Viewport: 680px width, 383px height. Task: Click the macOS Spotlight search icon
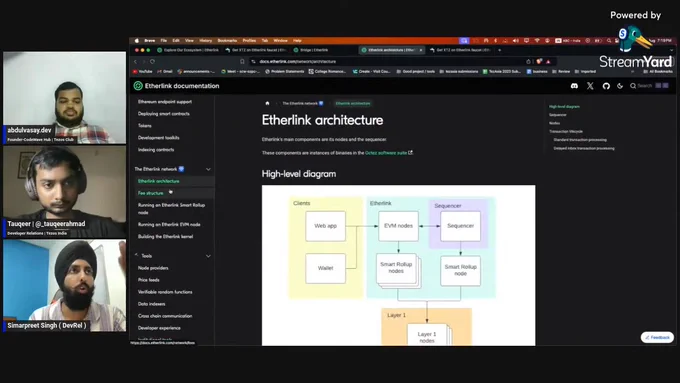tap(609, 41)
